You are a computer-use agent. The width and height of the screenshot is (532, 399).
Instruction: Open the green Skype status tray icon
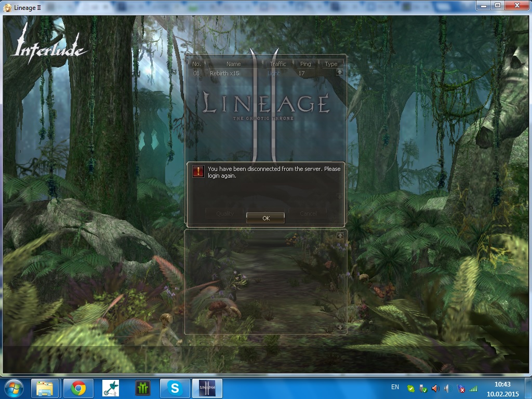pyautogui.click(x=410, y=389)
